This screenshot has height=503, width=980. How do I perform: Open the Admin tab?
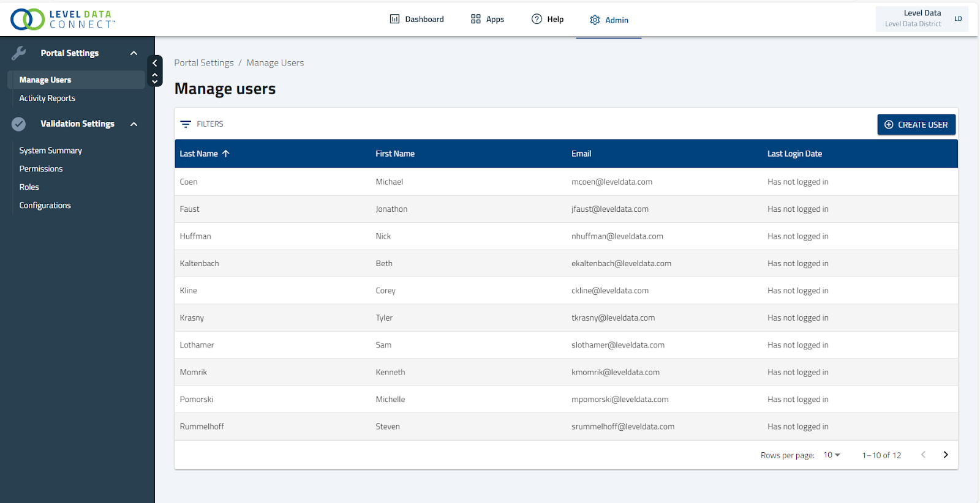(609, 20)
